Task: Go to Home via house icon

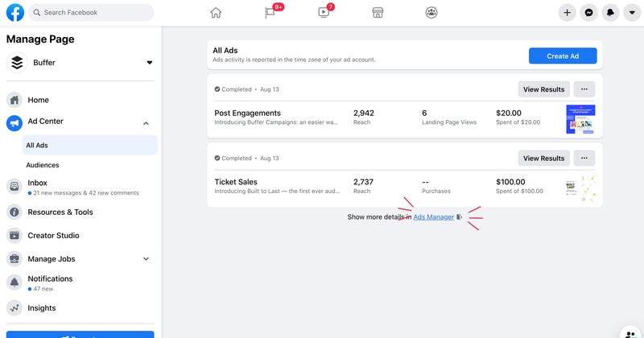Action: click(x=216, y=13)
